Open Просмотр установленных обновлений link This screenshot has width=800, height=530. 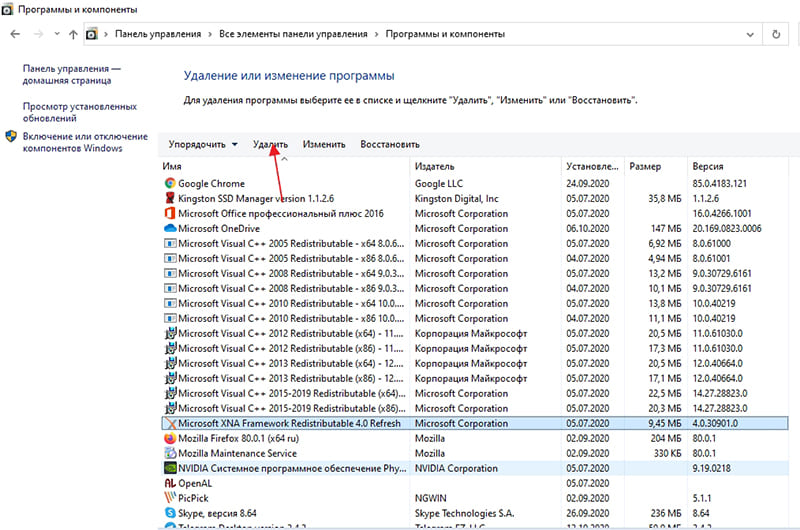tap(80, 112)
